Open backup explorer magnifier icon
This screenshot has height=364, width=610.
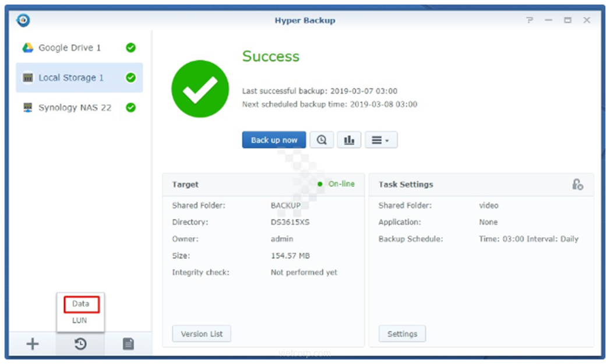coord(322,140)
